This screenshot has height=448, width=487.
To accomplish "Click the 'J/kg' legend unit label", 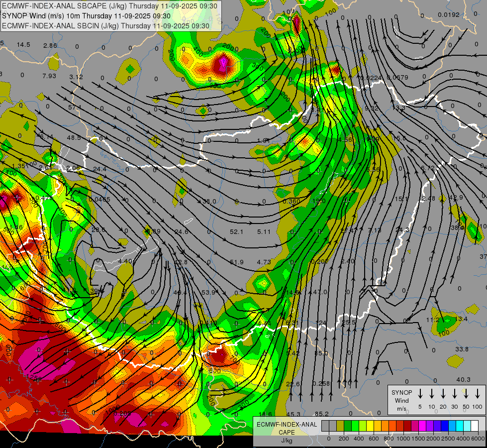I will pyautogui.click(x=287, y=441).
